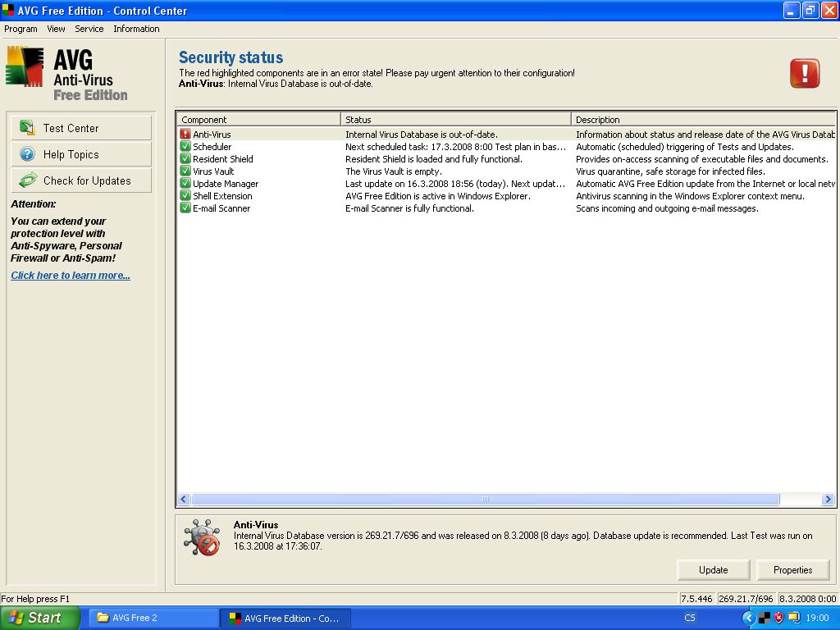This screenshot has height=630, width=840.
Task: Click the 'Scans incoming and outgoing e-mail messages.' description
Action: [x=667, y=208]
